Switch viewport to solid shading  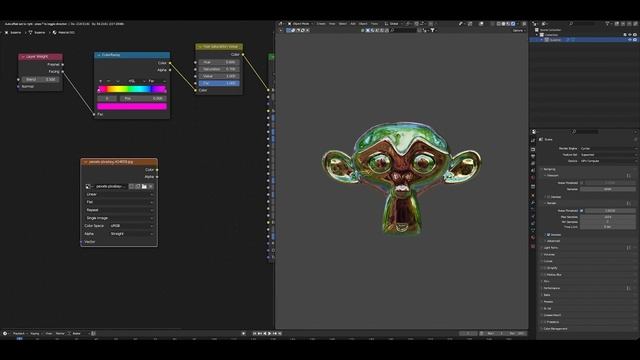(x=503, y=24)
